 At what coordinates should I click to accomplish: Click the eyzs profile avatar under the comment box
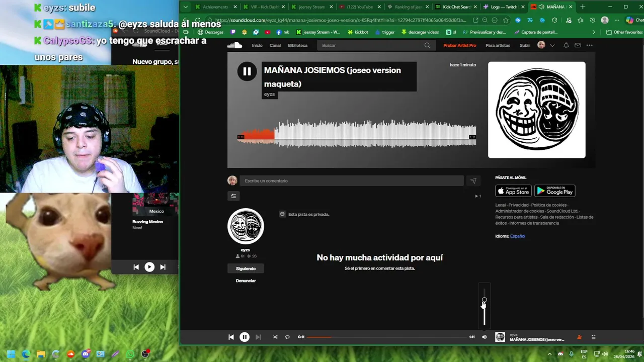[246, 226]
